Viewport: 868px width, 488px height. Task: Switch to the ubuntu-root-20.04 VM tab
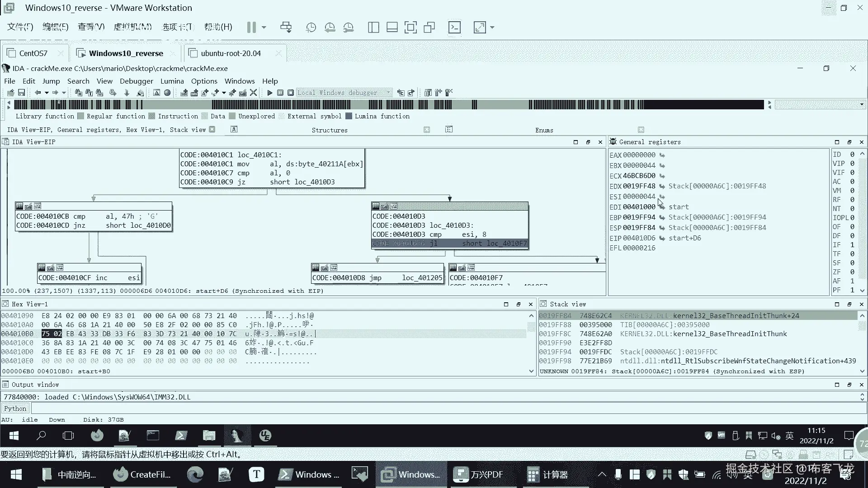point(231,53)
